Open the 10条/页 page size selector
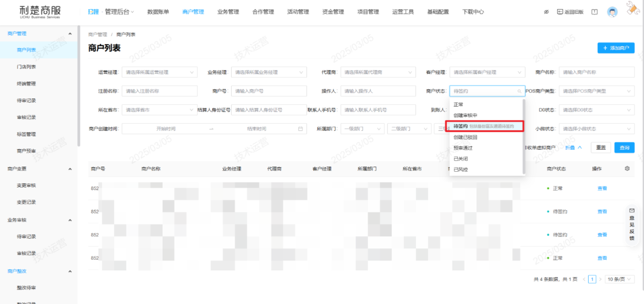644x304 pixels. tap(620, 279)
